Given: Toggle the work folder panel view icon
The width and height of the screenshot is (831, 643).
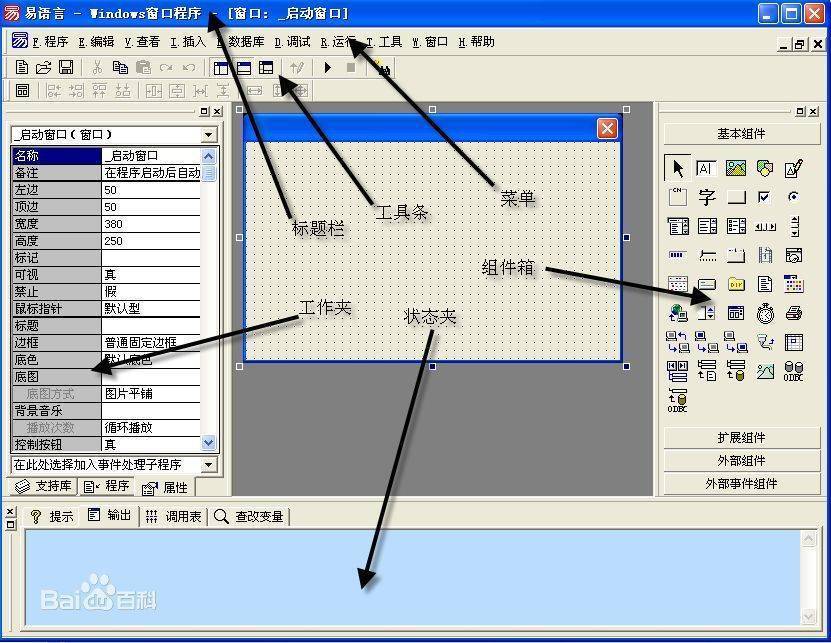Looking at the screenshot, I should [220, 68].
